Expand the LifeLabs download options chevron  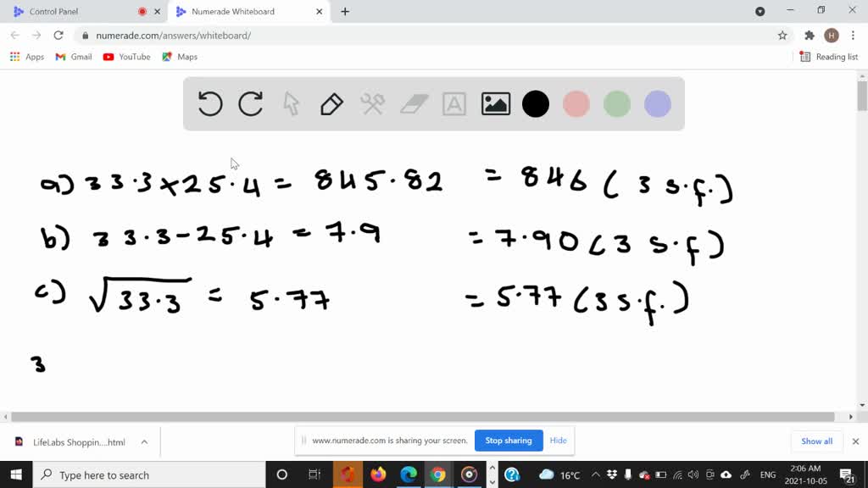click(144, 441)
